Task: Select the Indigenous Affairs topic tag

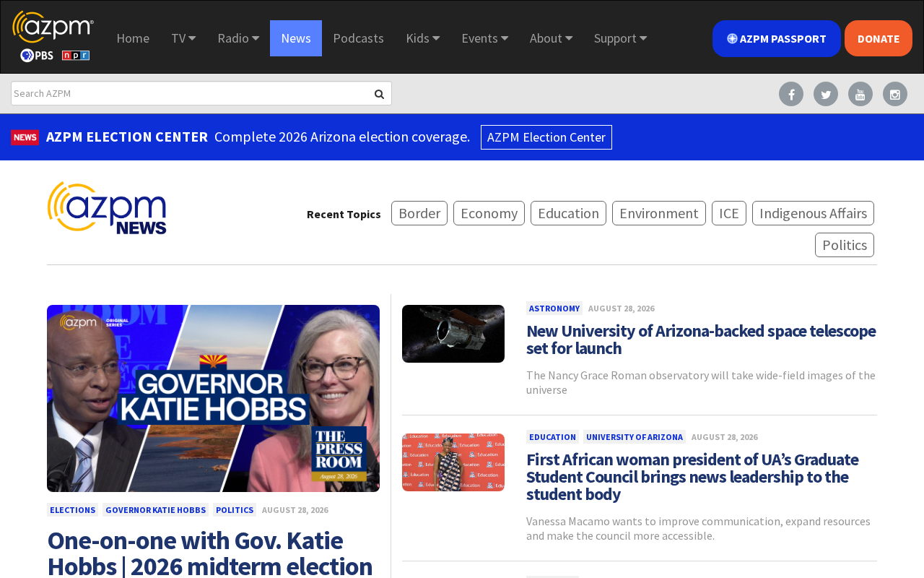Action: (813, 213)
